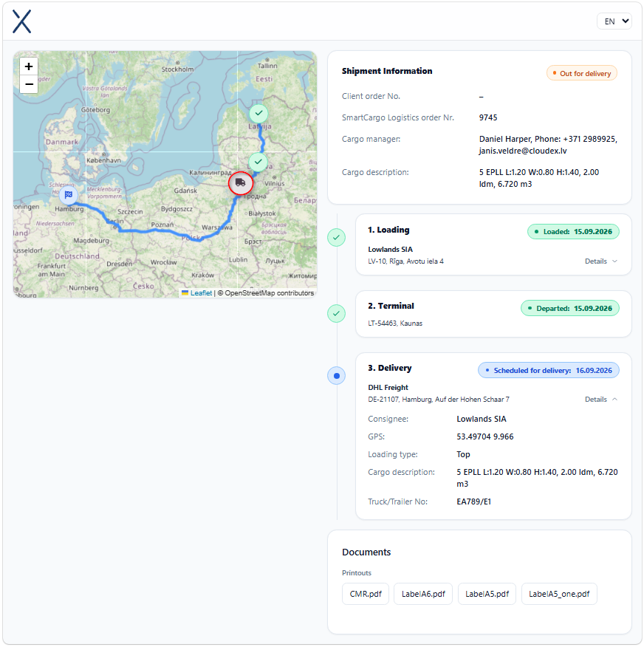
Task: Click the destination flag marker near Hamburg
Action: (69, 195)
